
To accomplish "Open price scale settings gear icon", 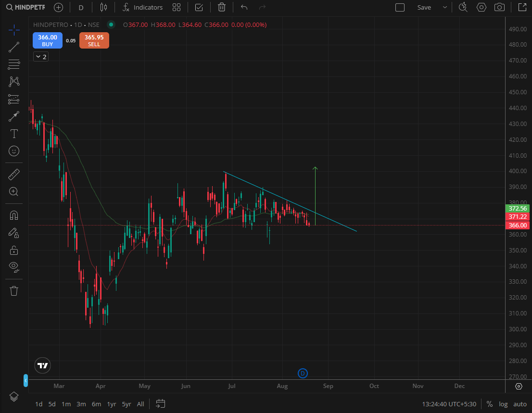I will click(x=519, y=386).
